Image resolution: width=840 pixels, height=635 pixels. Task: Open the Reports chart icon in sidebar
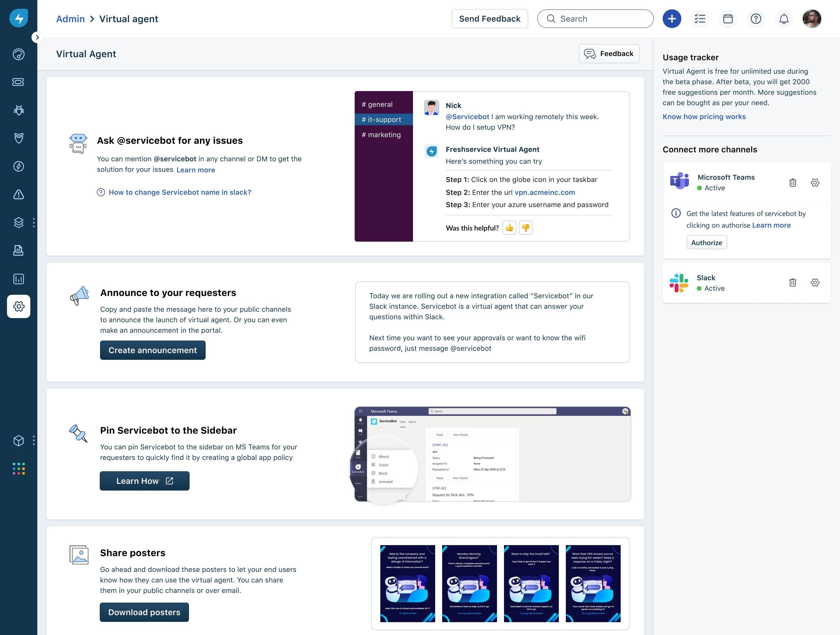pos(18,279)
